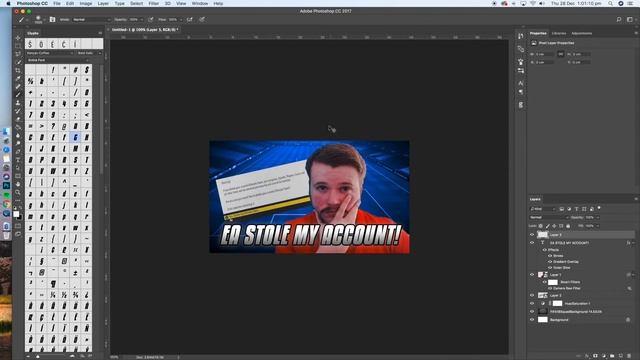Hide EA STOLE MY ACCOUNT text layer
Screen dimensions: 640x360
coord(532,243)
